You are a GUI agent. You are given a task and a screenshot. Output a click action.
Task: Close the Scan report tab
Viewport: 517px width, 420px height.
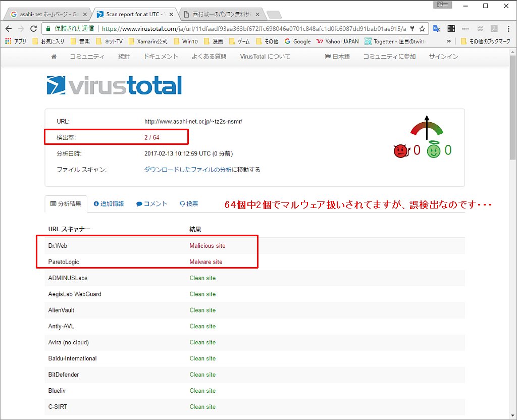coord(171,14)
